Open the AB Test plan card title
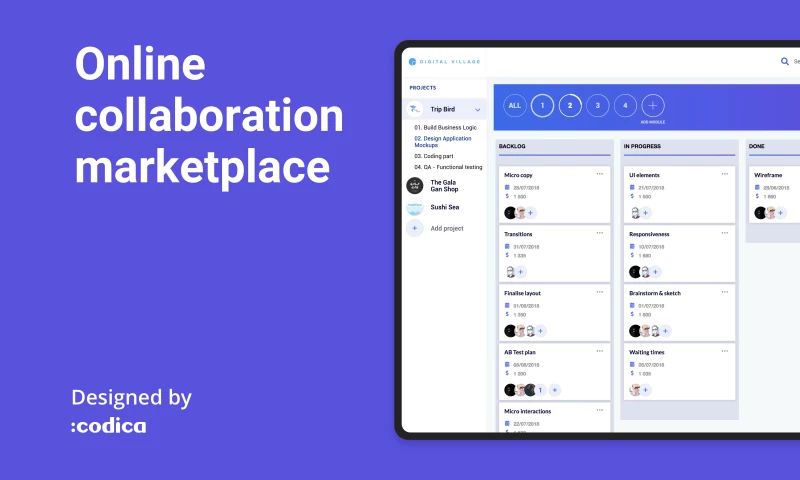800x480 pixels. [x=520, y=352]
